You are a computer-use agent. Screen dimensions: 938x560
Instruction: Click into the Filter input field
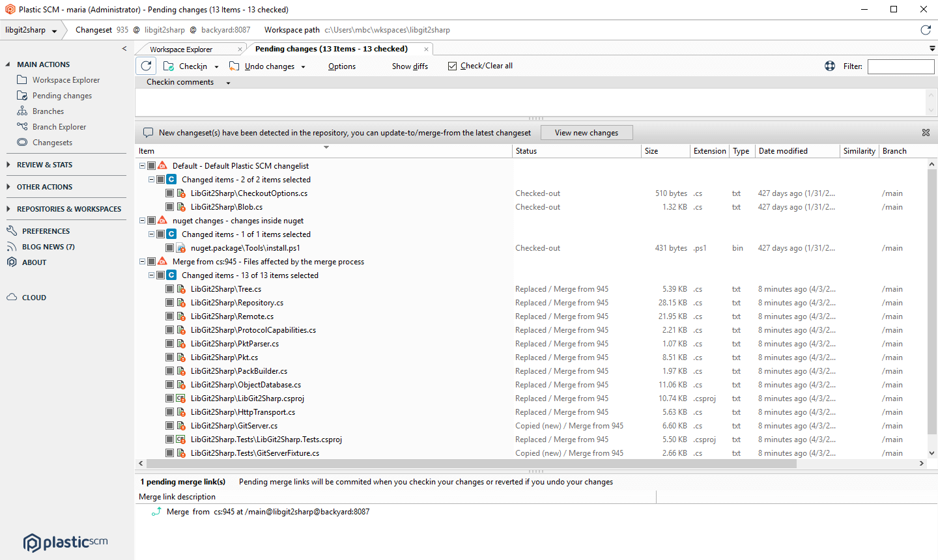click(901, 66)
